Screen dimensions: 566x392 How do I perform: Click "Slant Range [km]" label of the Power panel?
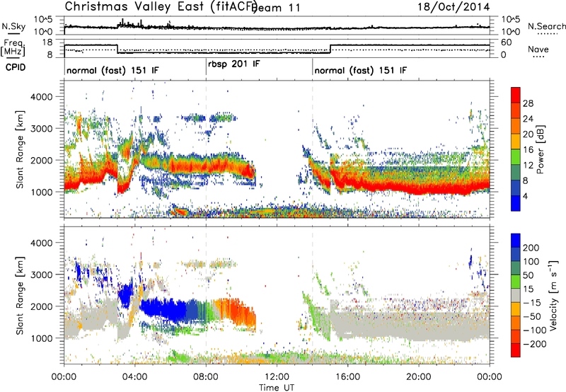[20, 149]
